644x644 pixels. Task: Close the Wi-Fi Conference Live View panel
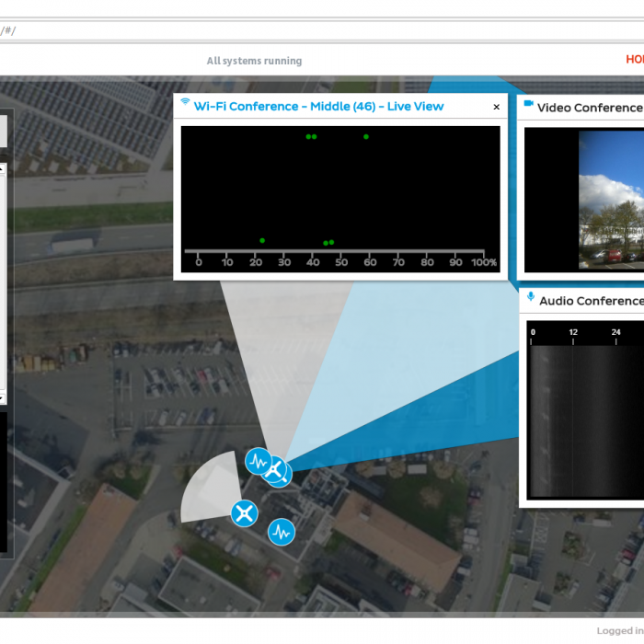[x=496, y=107]
